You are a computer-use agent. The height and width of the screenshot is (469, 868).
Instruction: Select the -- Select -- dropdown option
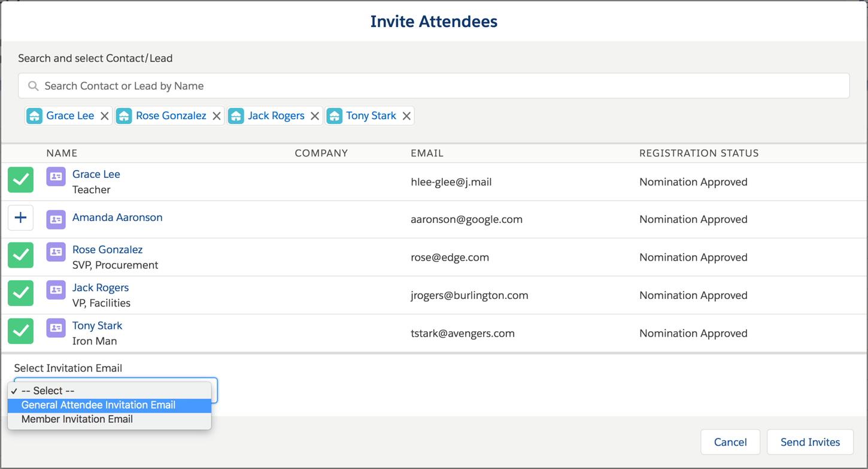click(45, 391)
